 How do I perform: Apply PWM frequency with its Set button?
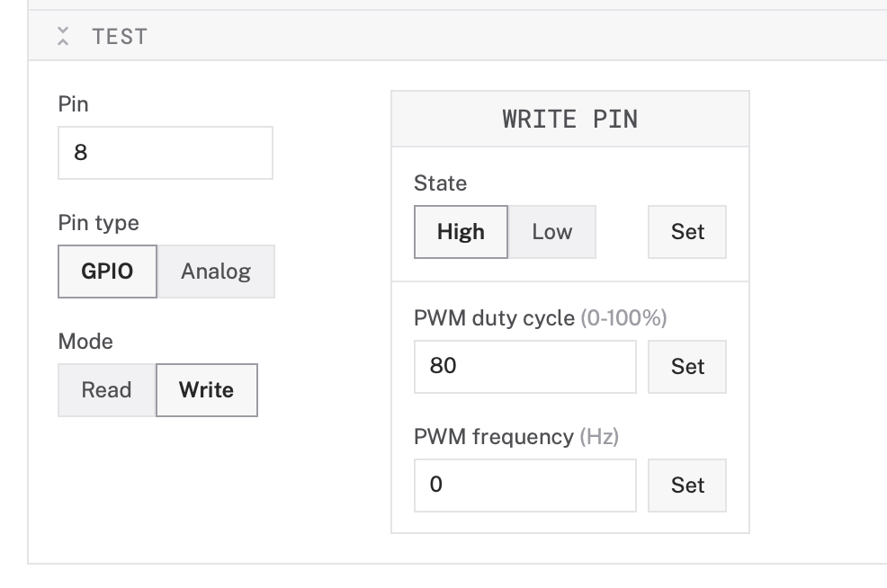tap(687, 486)
